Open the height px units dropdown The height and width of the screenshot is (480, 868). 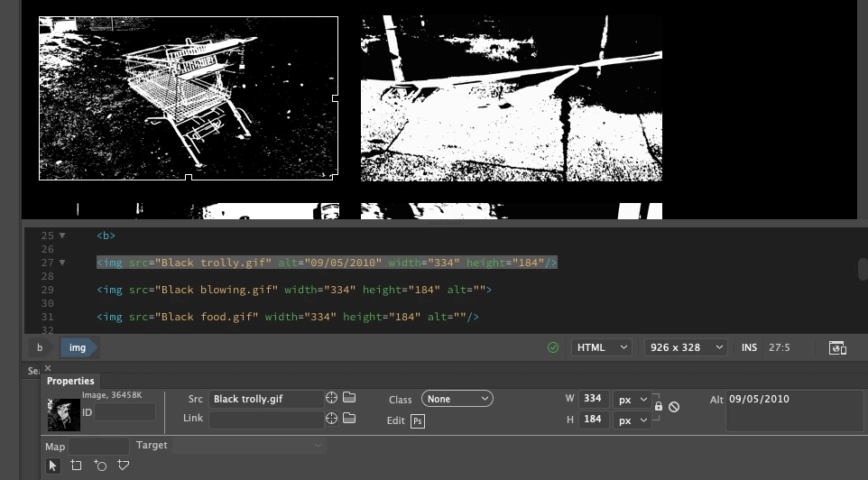coord(633,420)
